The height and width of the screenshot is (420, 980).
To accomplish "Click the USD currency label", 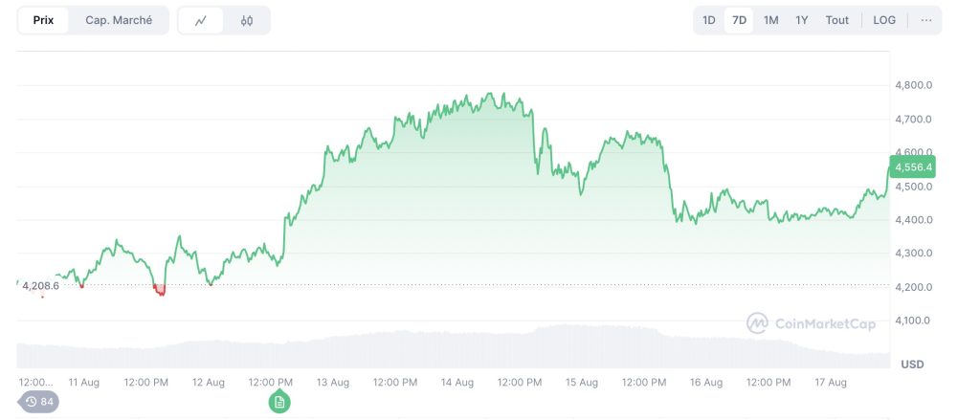I will point(912,365).
